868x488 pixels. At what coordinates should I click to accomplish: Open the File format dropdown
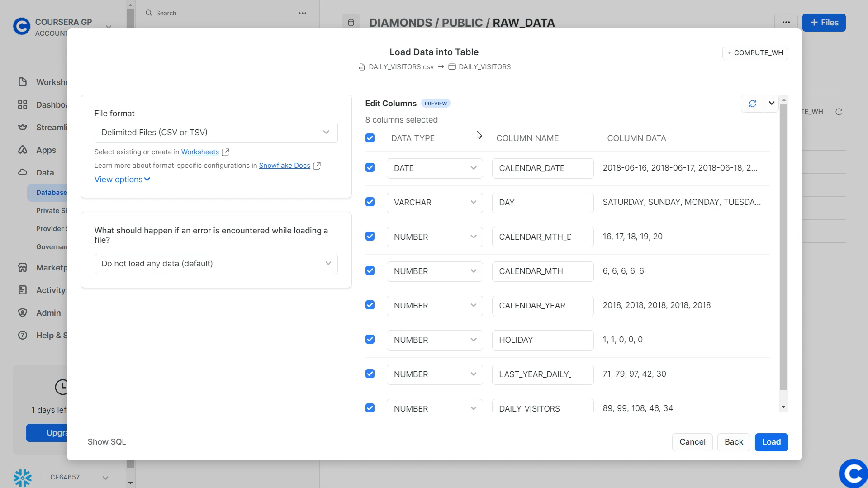point(216,133)
